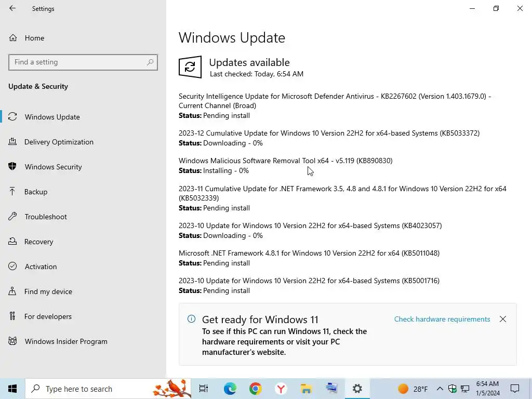Open Windows Security page
Viewport: 532px width, 399px height.
[x=54, y=167]
